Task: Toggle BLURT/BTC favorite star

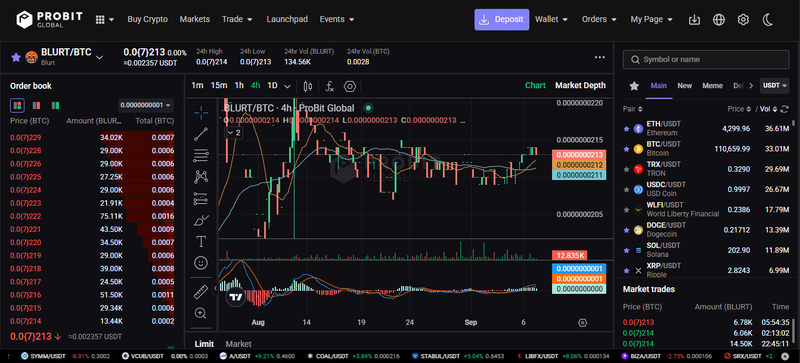Action: point(16,57)
